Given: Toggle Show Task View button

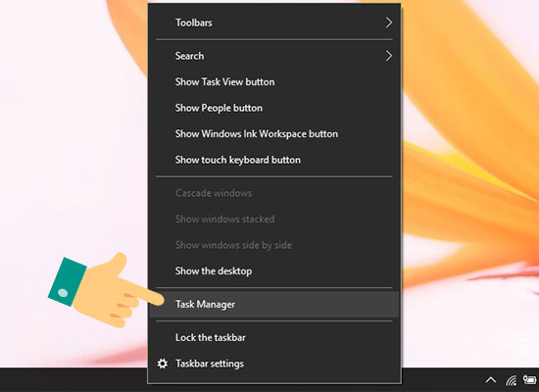Looking at the screenshot, I should 274,82.
